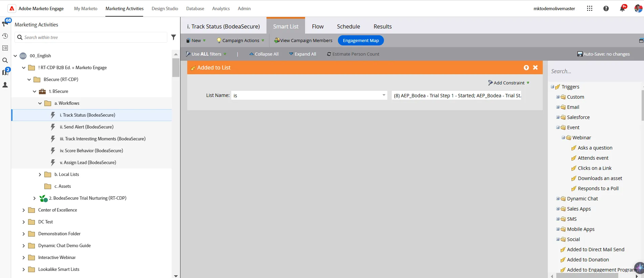
Task: Expand 2. BodeaSecure Trial Nurturing program
Action: point(35,198)
